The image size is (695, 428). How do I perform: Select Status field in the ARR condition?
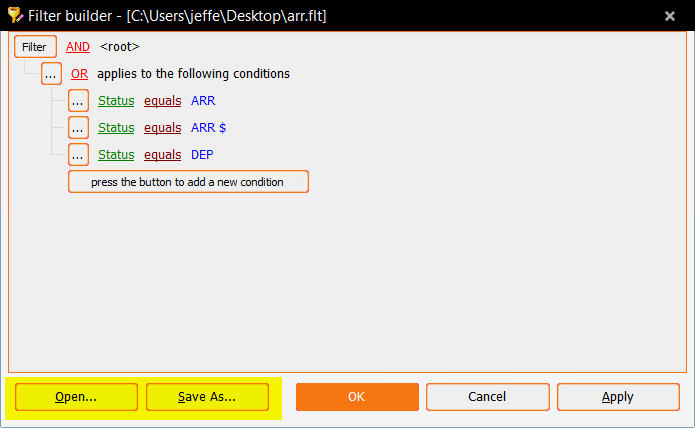[x=116, y=101]
